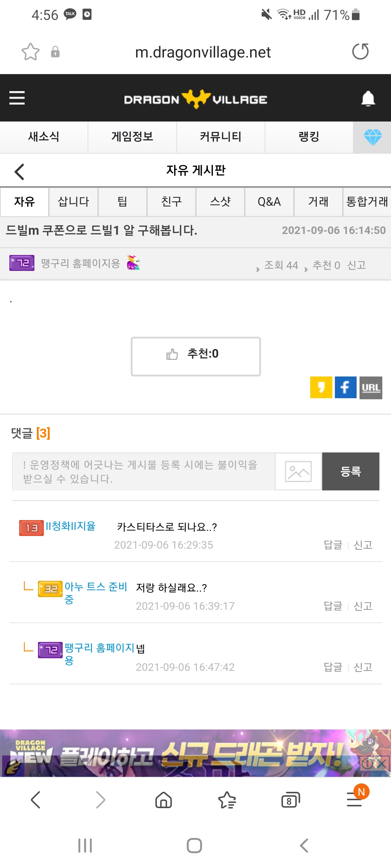Submit comment with 등록 button
The height and width of the screenshot is (868, 391).
click(351, 472)
